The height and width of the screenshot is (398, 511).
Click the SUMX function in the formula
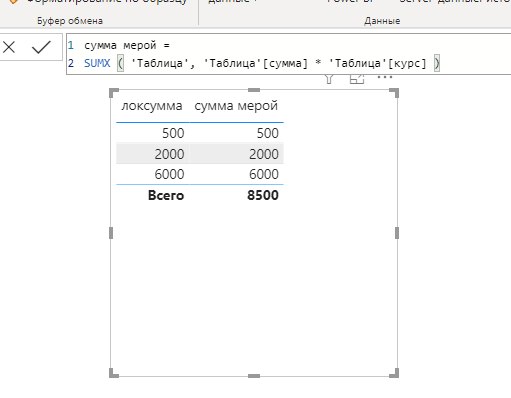point(97,63)
